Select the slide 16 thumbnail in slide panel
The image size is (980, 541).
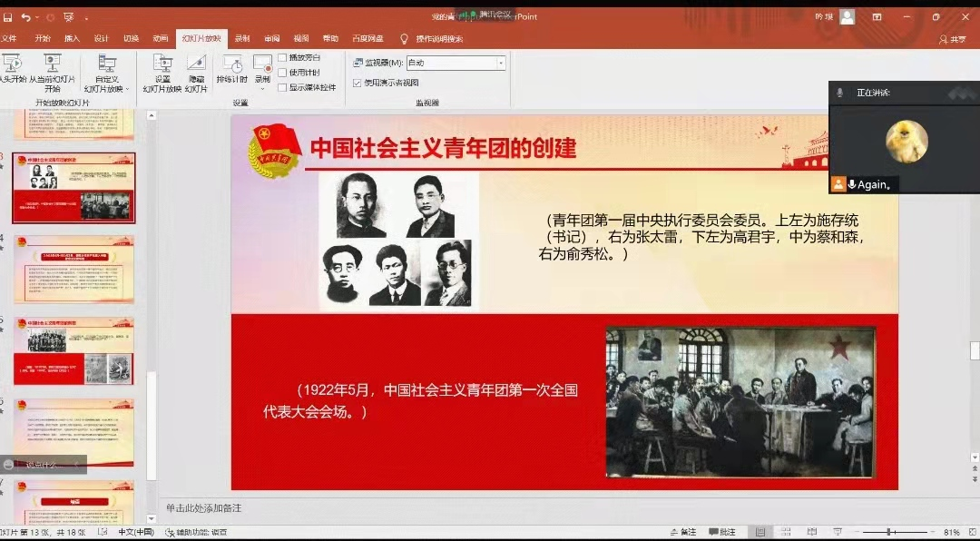73,433
